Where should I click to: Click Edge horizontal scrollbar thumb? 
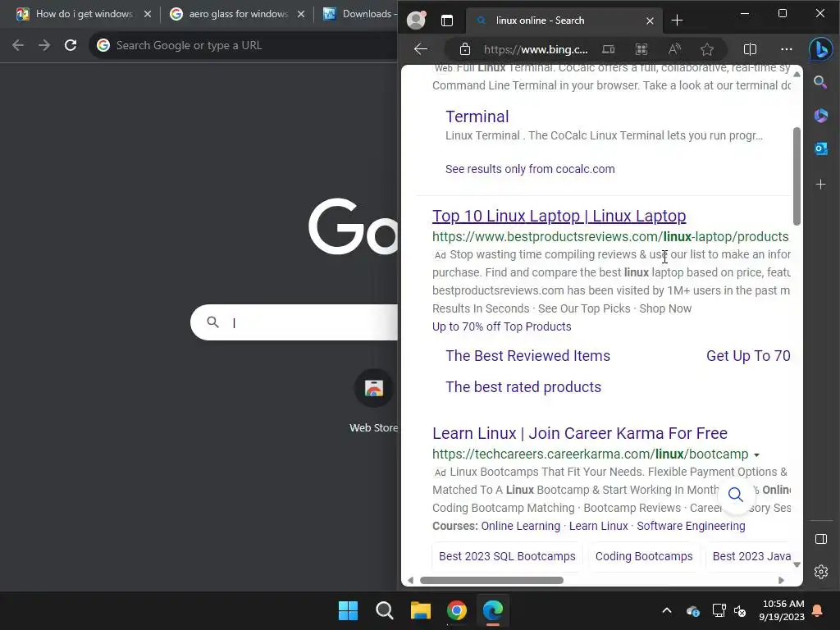pos(491,580)
